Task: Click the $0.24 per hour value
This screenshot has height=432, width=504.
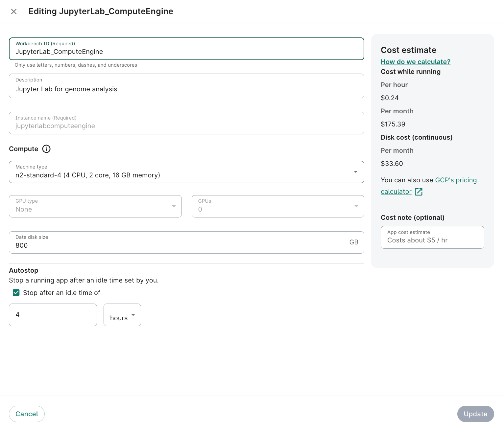Action: [x=390, y=98]
